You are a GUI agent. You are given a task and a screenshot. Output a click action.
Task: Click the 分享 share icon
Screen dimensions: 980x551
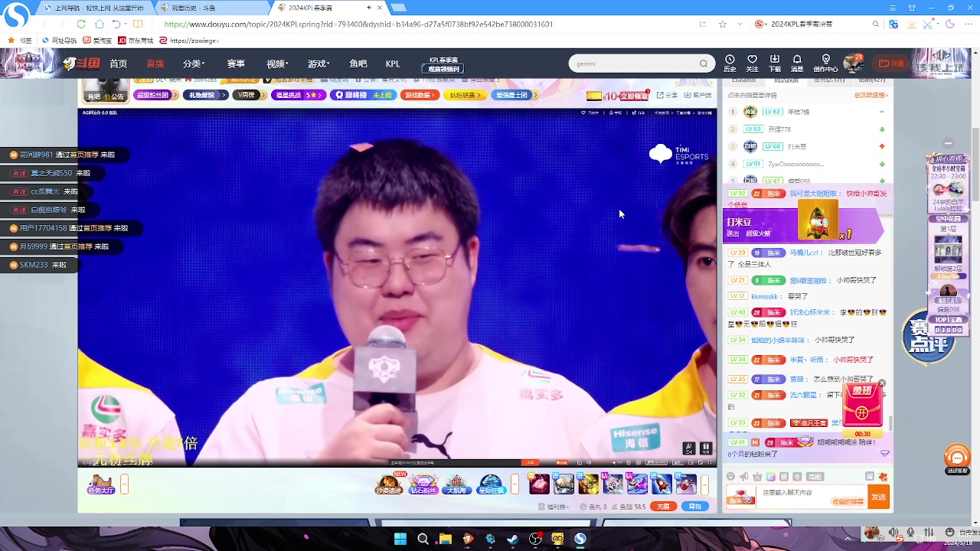pyautogui.click(x=668, y=95)
